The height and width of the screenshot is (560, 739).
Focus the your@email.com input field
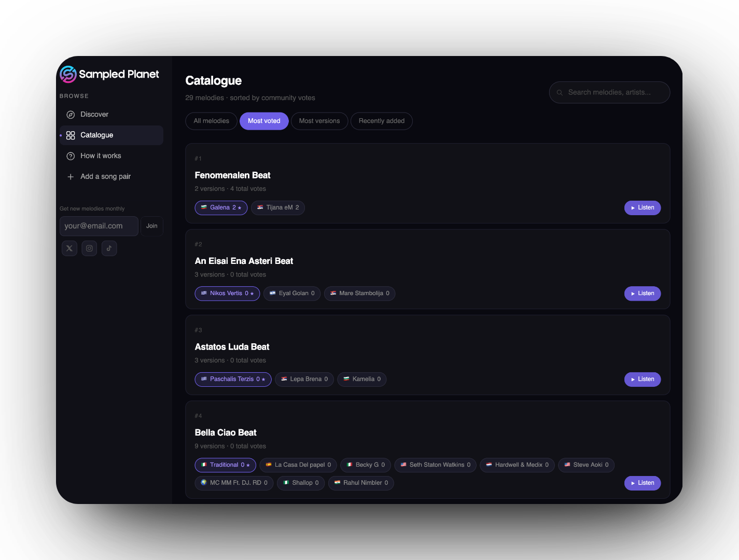[99, 226]
